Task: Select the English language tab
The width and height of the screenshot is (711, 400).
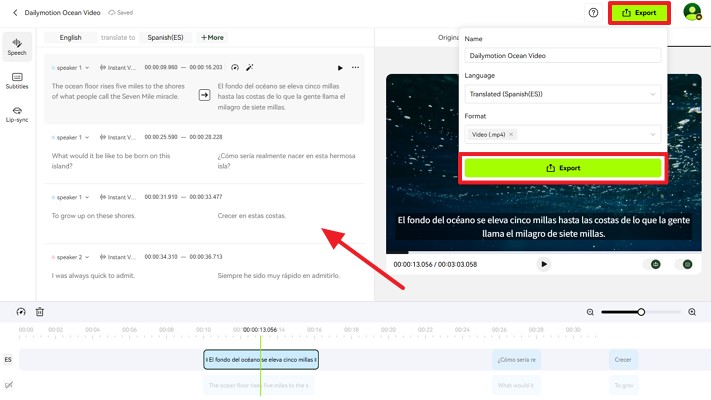Action: 70,37
